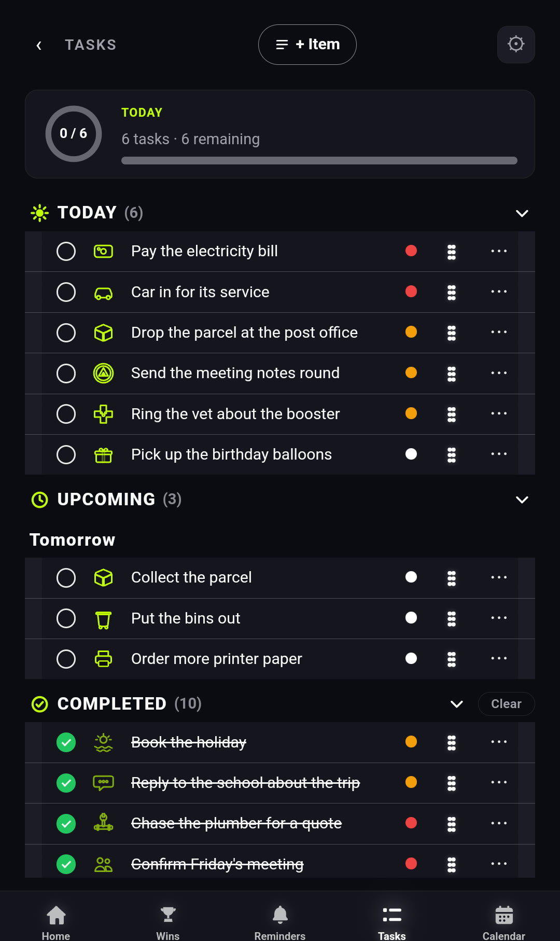The width and height of the screenshot is (560, 941).
Task: Collapse the UPCOMING section
Action: click(x=522, y=500)
